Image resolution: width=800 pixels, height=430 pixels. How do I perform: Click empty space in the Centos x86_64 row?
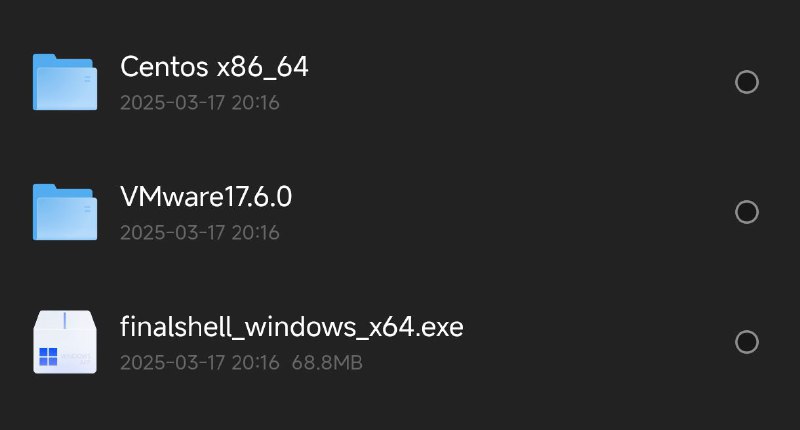pyautogui.click(x=520, y=83)
